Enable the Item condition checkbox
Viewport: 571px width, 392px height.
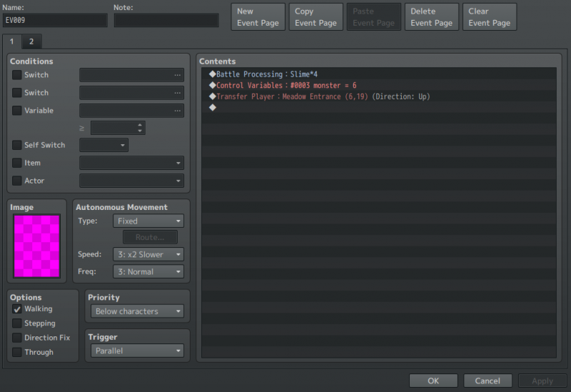pos(16,163)
